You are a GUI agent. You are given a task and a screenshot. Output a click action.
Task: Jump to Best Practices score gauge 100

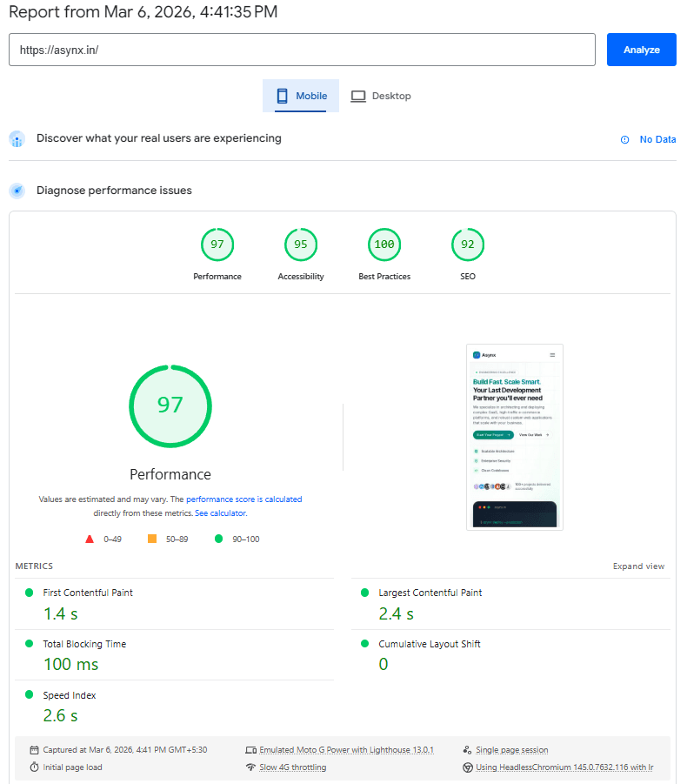tap(384, 245)
